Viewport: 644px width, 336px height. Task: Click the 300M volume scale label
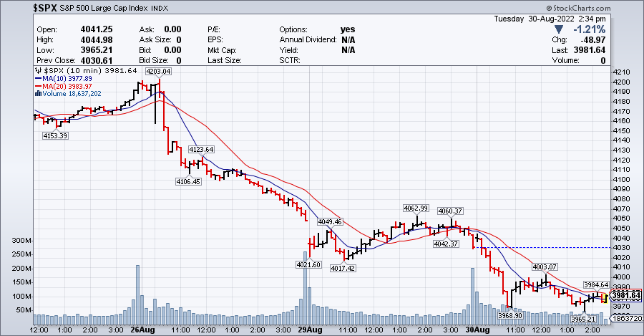coord(21,240)
